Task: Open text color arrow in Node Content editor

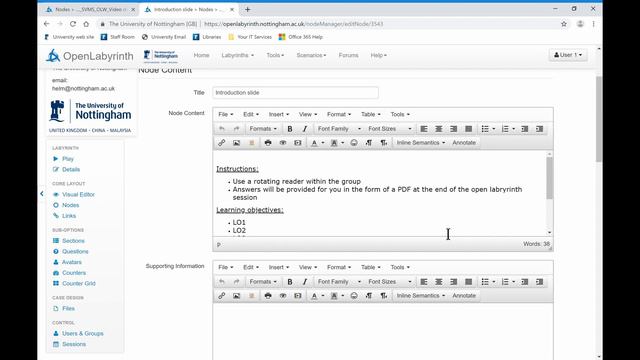Action: [x=322, y=143]
